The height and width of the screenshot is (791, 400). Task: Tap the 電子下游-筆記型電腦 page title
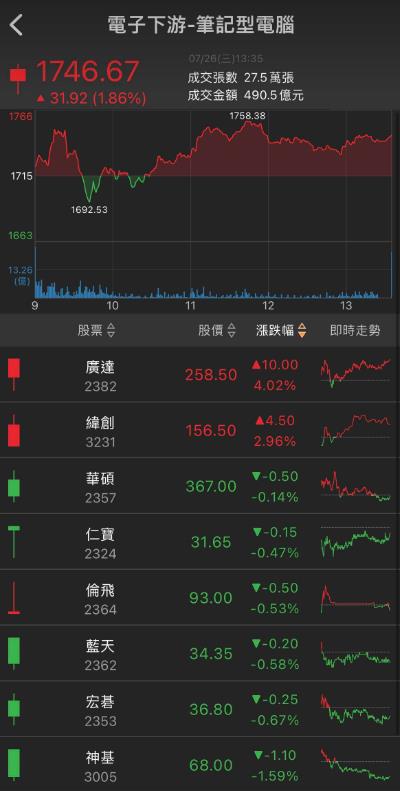201,25
